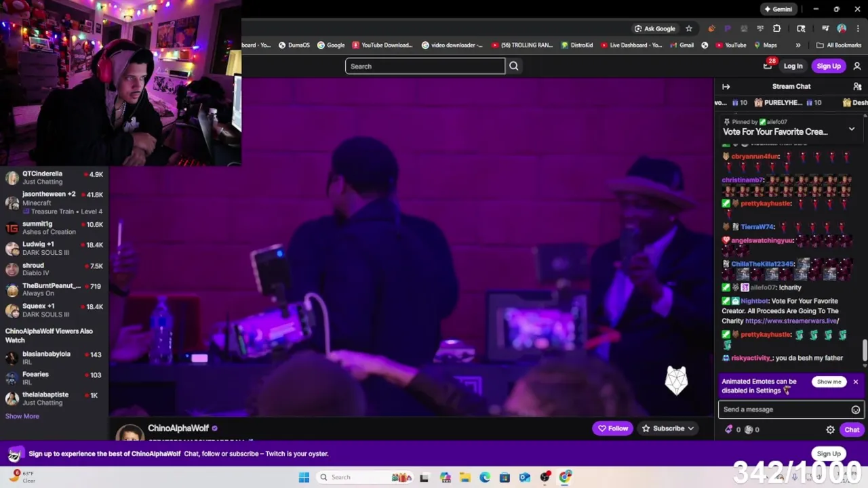Open Task View from the taskbar

click(424, 477)
